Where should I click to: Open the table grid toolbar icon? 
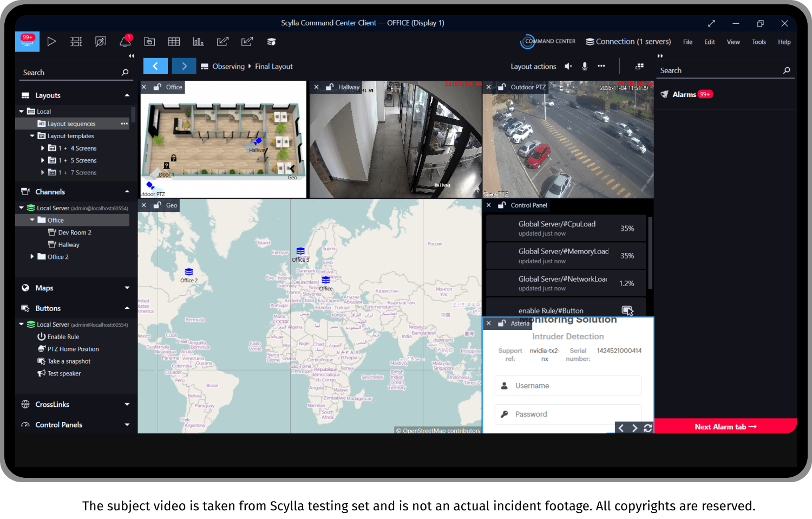[174, 42]
